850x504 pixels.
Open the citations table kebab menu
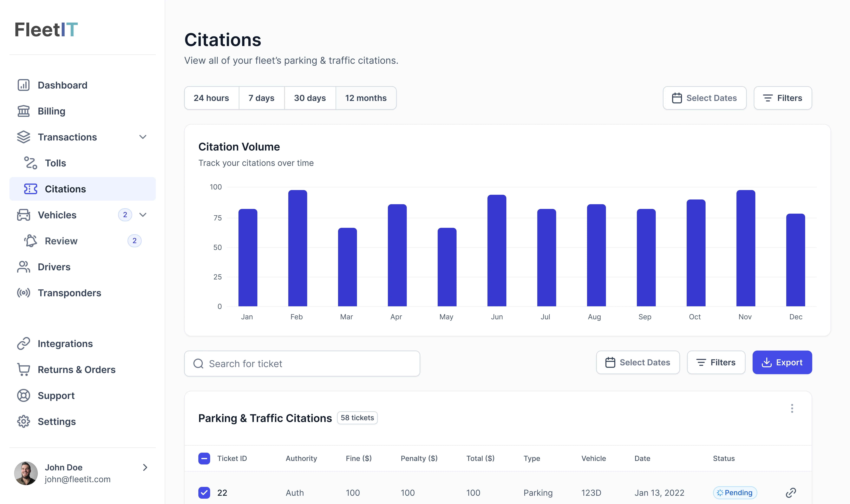pos(792,408)
